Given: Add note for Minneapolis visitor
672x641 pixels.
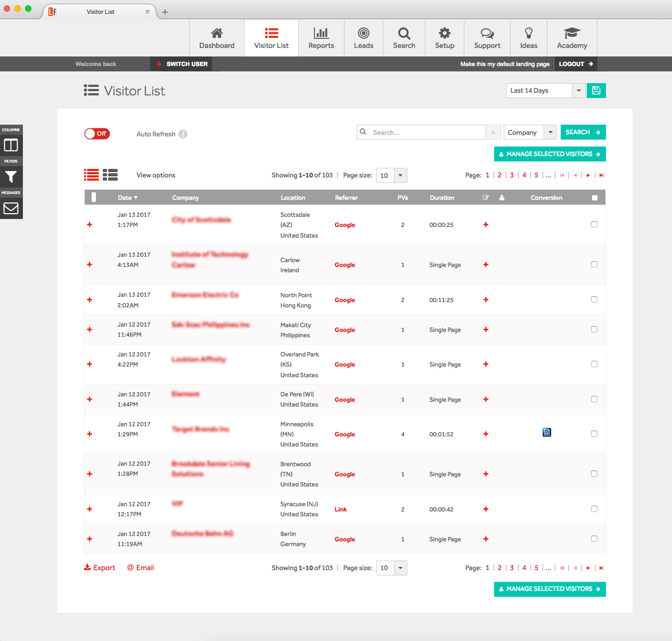Looking at the screenshot, I should point(486,434).
